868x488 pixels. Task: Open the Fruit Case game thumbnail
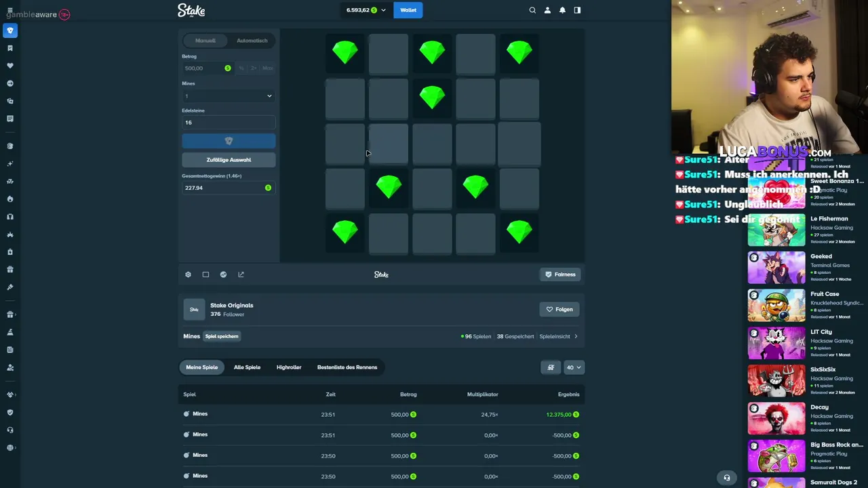coord(776,305)
